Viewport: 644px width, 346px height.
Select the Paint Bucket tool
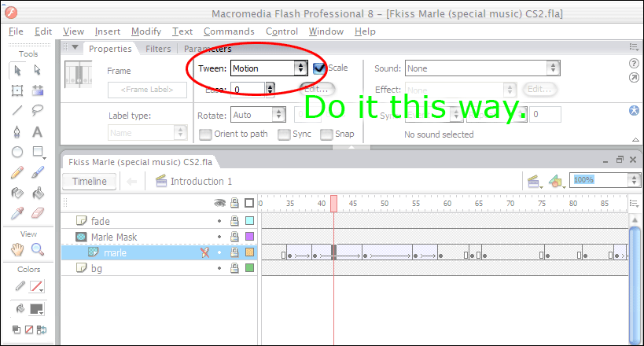click(x=37, y=192)
